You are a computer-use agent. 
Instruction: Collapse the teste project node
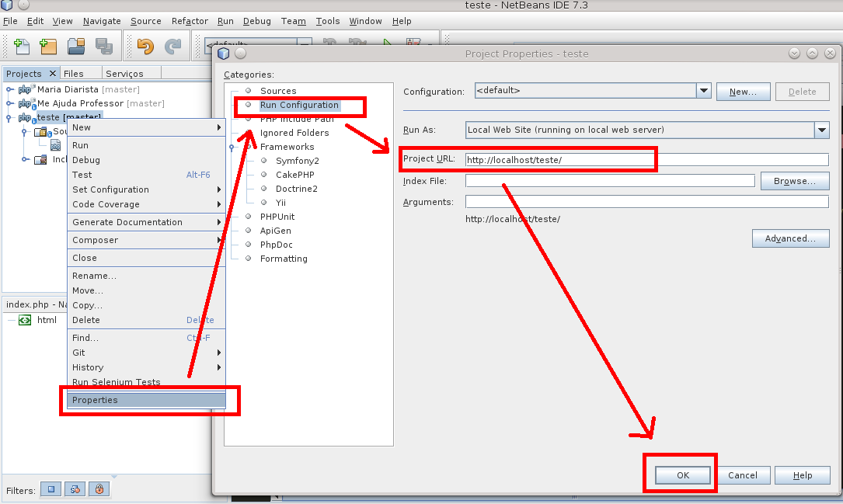click(9, 117)
